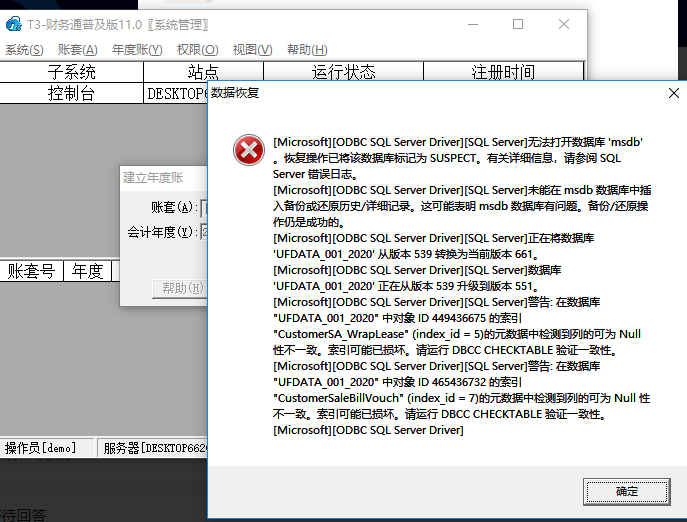Close the 数据恢复 error dialog

pos(674,93)
